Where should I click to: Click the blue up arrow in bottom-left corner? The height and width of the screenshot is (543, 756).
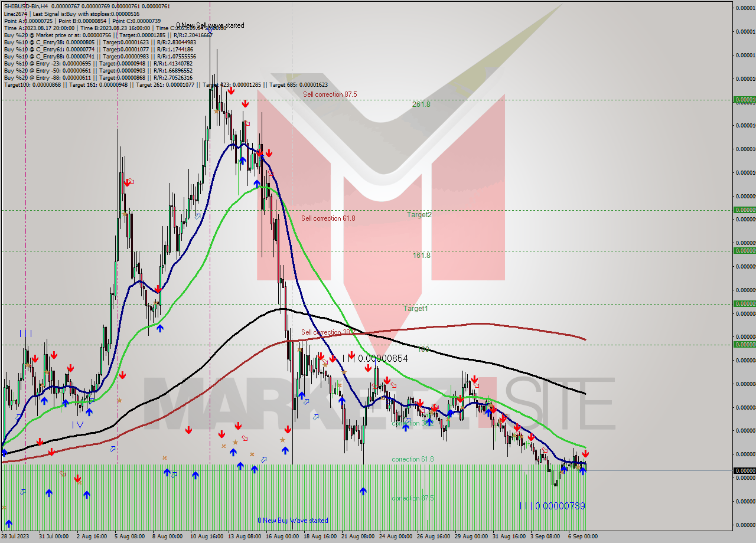9,524
